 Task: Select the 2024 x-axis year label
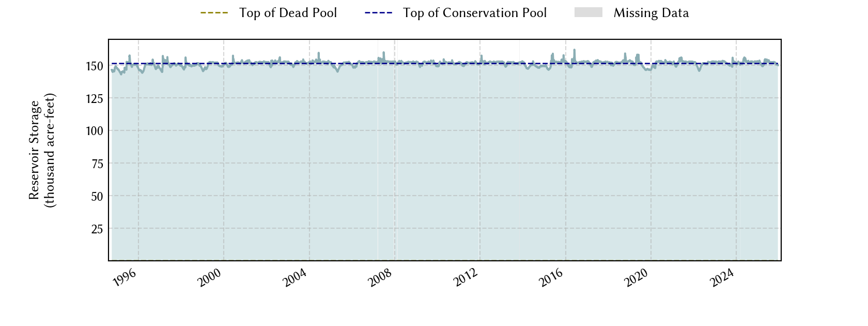click(x=722, y=278)
